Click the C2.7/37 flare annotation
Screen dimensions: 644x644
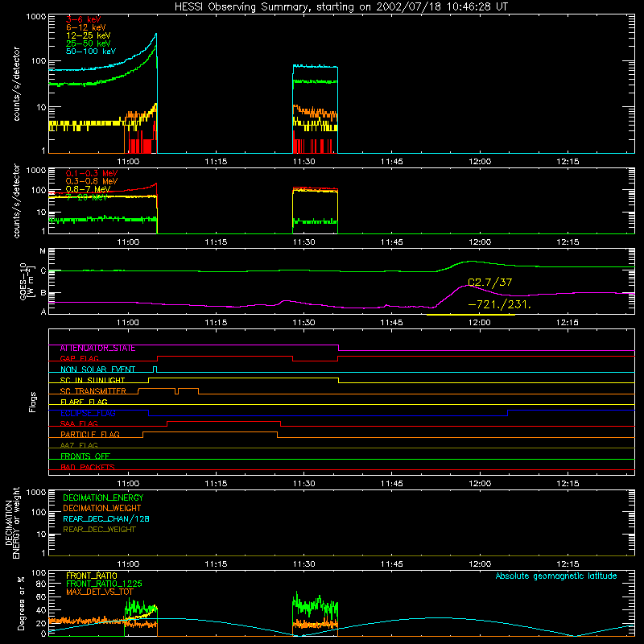pyautogui.click(x=490, y=283)
